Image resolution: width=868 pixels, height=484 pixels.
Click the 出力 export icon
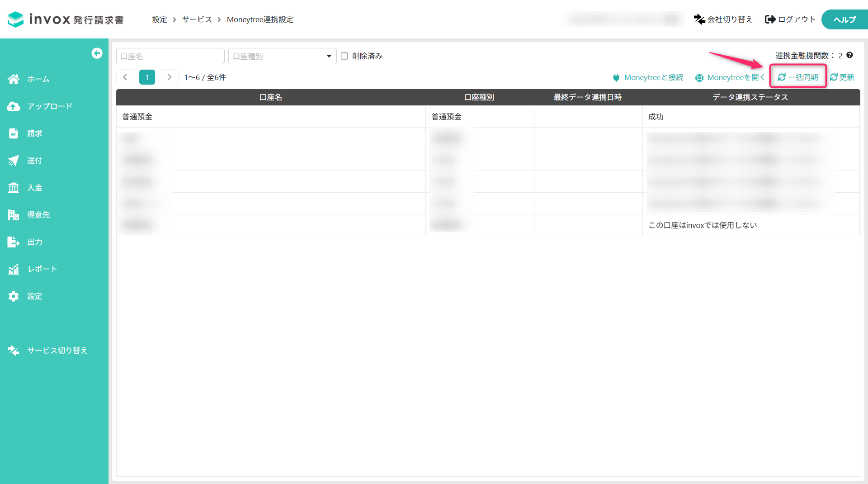tap(14, 242)
